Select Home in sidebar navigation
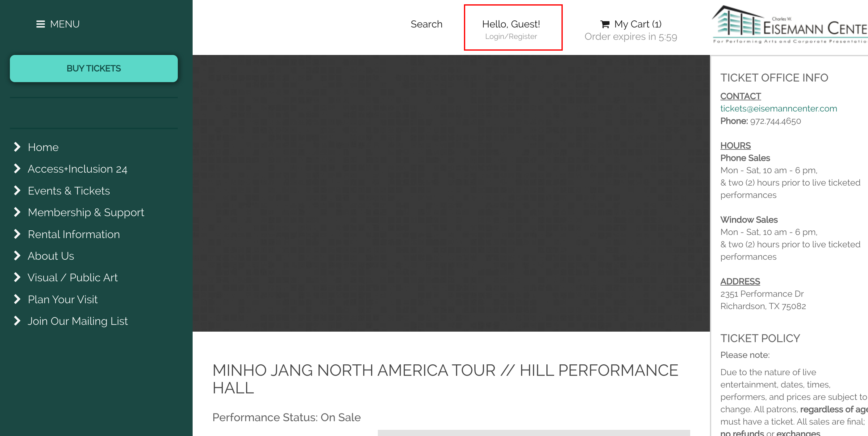This screenshot has height=436, width=868. 43,147
